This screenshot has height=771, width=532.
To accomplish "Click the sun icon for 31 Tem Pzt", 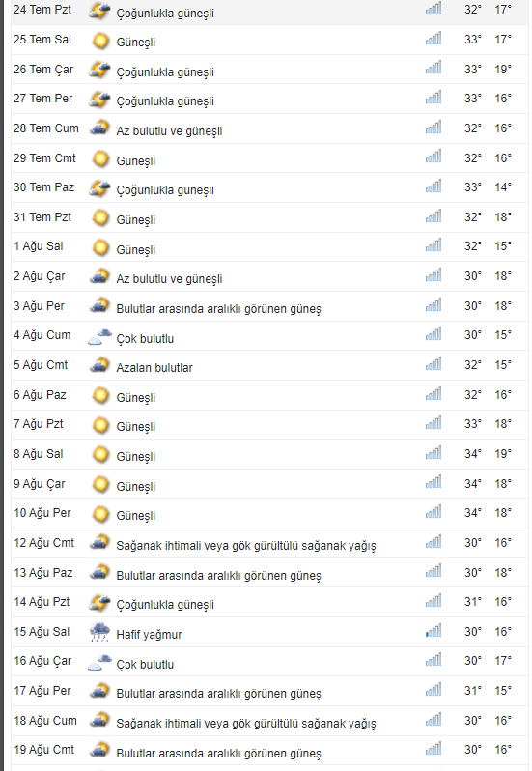I will point(100,217).
